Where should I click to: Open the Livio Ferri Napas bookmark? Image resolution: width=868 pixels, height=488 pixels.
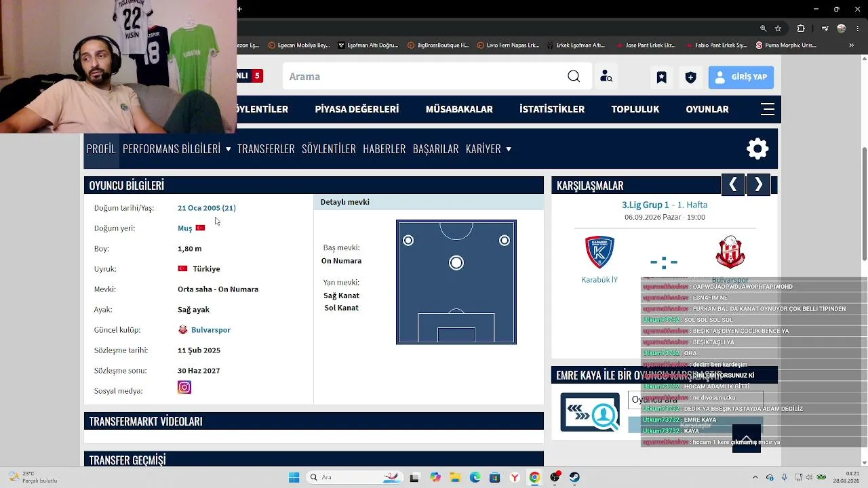pos(509,45)
